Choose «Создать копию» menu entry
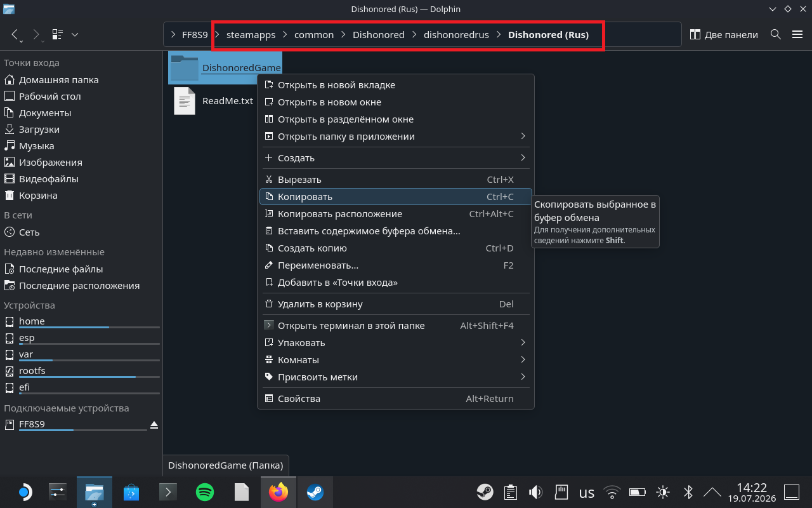 click(396, 248)
